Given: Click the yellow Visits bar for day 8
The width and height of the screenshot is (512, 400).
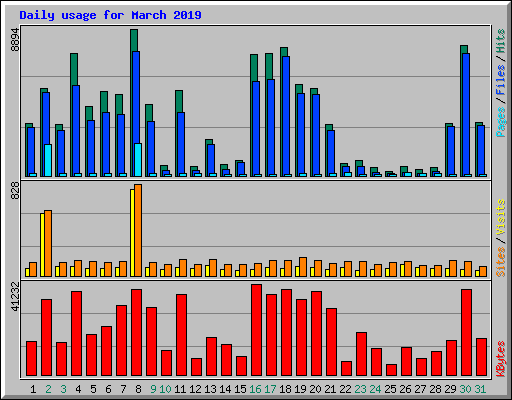Looking at the screenshot, I should [132, 233].
